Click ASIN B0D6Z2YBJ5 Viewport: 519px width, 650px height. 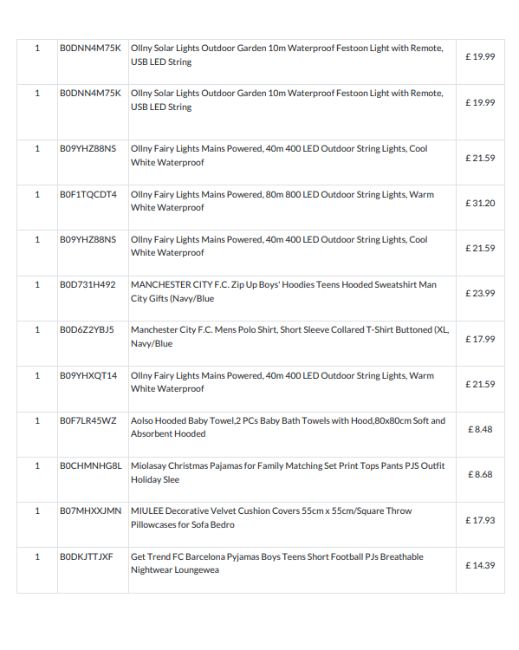pyautogui.click(x=87, y=330)
